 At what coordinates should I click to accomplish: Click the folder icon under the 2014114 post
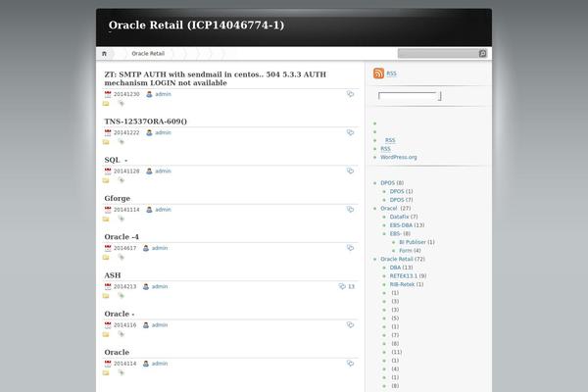pos(106,372)
